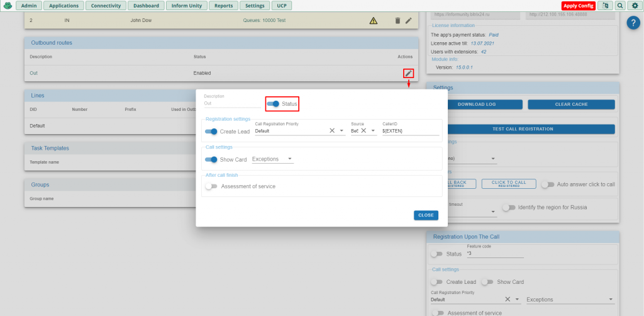Click the Queues: 10000 Test link

pos(265,21)
